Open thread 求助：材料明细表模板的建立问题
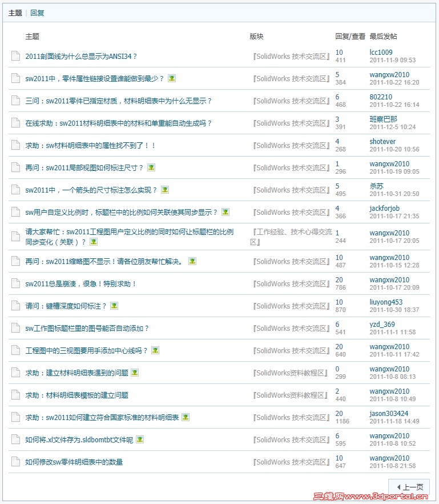The height and width of the screenshot is (504, 439). click(76, 395)
